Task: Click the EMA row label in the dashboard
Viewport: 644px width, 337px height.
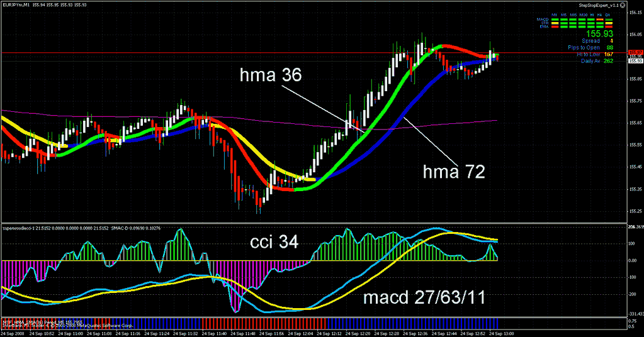Action: [x=544, y=26]
